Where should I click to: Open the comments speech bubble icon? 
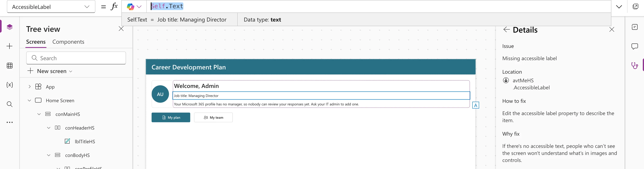click(x=635, y=46)
